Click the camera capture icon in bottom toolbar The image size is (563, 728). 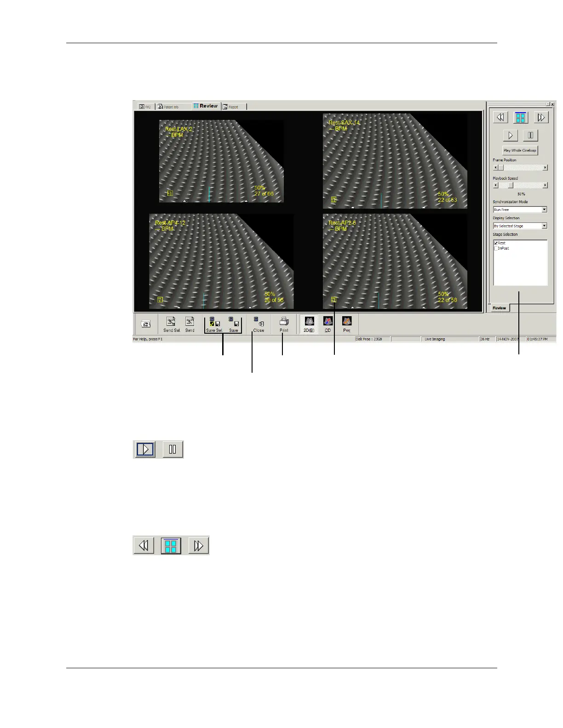pyautogui.click(x=146, y=324)
